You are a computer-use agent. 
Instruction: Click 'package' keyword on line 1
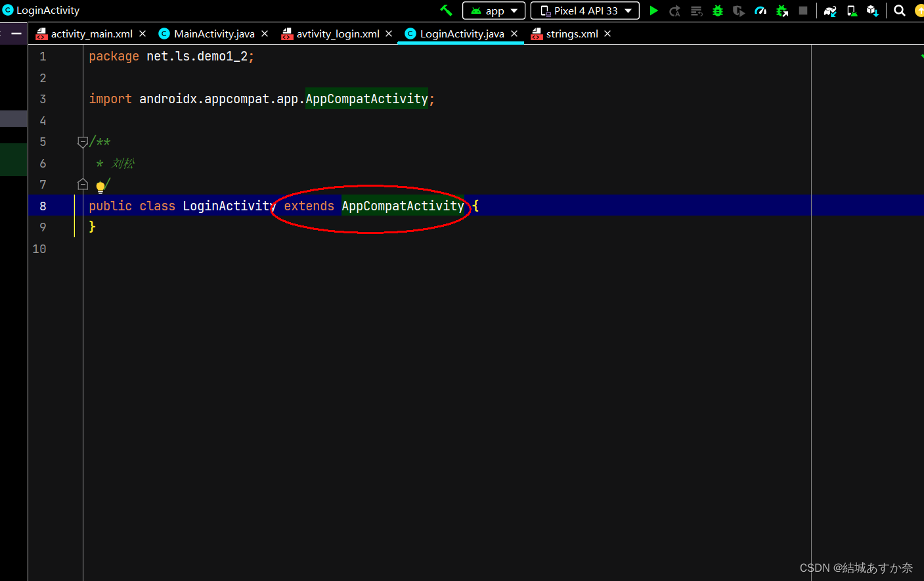pyautogui.click(x=114, y=57)
